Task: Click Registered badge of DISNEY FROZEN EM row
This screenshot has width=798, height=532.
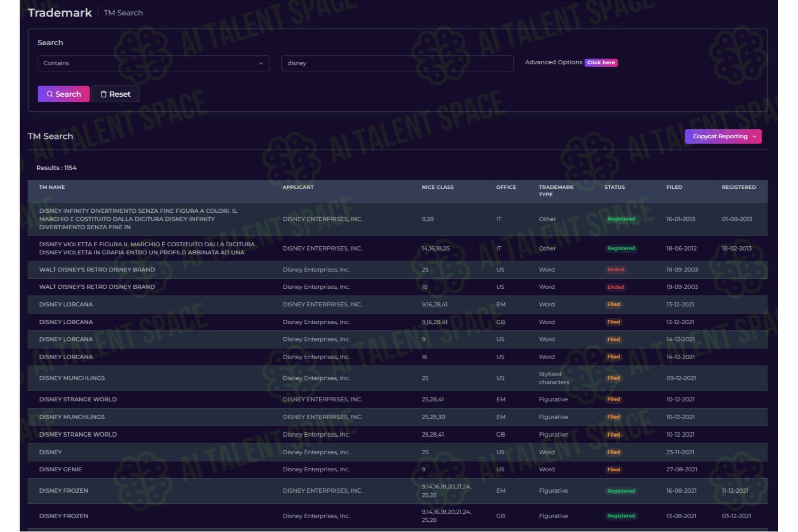Action: click(621, 491)
